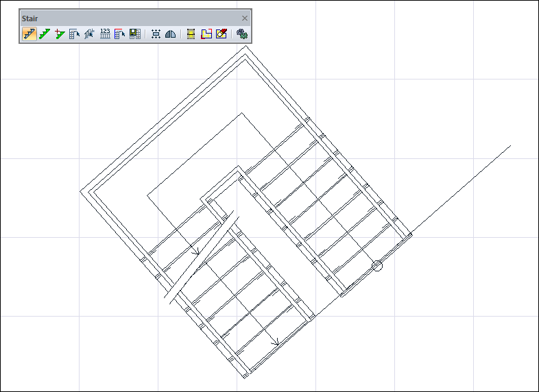
Task: Click the top corner of the stair outline
Action: point(245,46)
